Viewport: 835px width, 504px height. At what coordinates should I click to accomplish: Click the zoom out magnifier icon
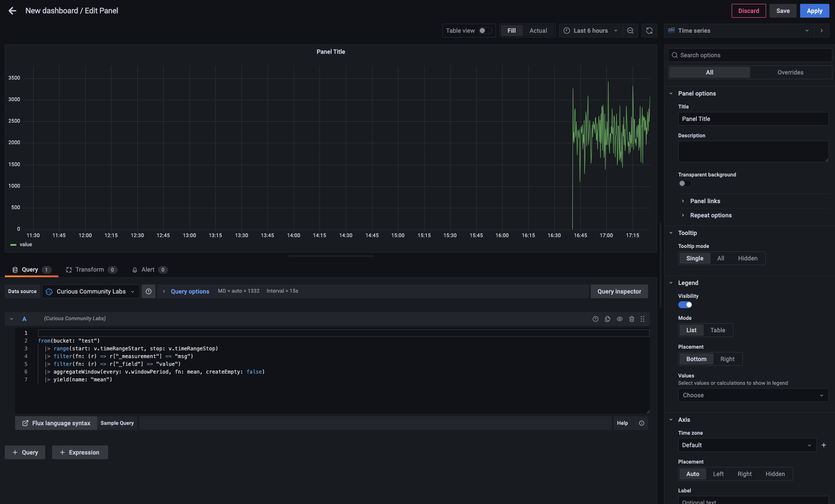(630, 31)
